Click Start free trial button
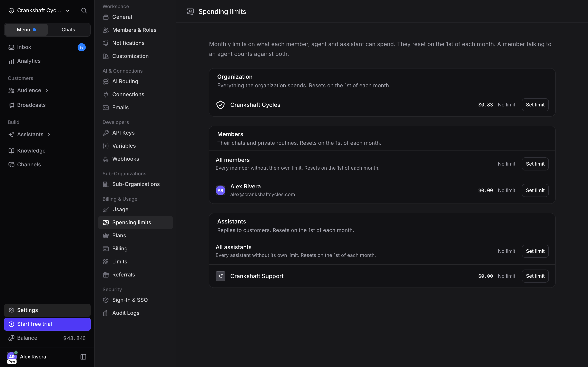Screen dimensions: 588x367 point(47,324)
